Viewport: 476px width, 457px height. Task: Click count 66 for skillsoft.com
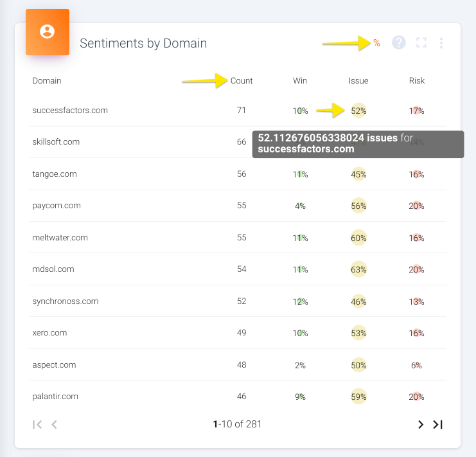pyautogui.click(x=242, y=142)
